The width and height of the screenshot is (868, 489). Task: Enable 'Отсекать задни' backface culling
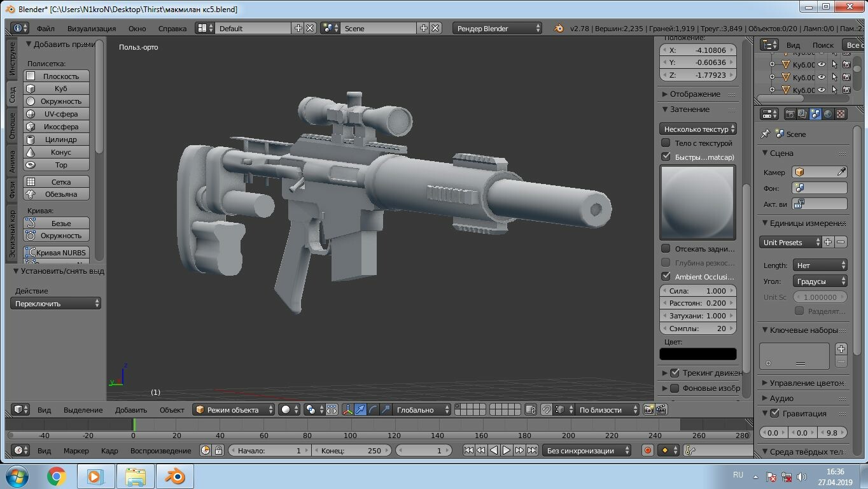coord(666,248)
